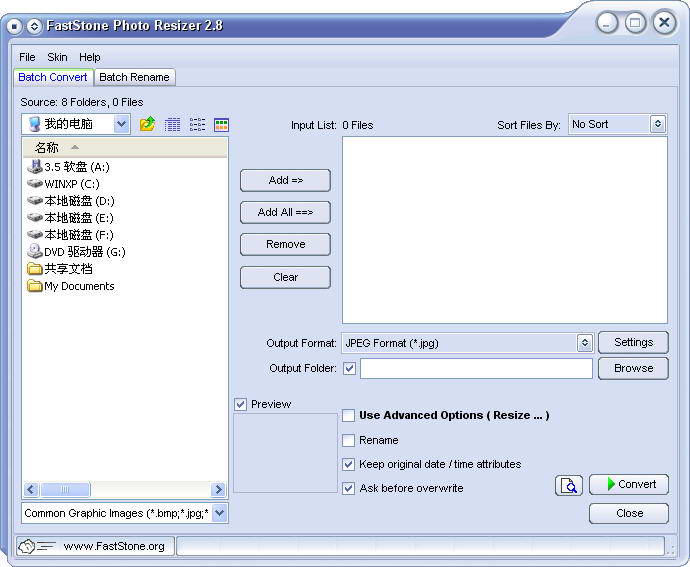Screen dimensions: 690x567
Task: Enable Use Advanced Options (Resize...)
Action: [349, 416]
